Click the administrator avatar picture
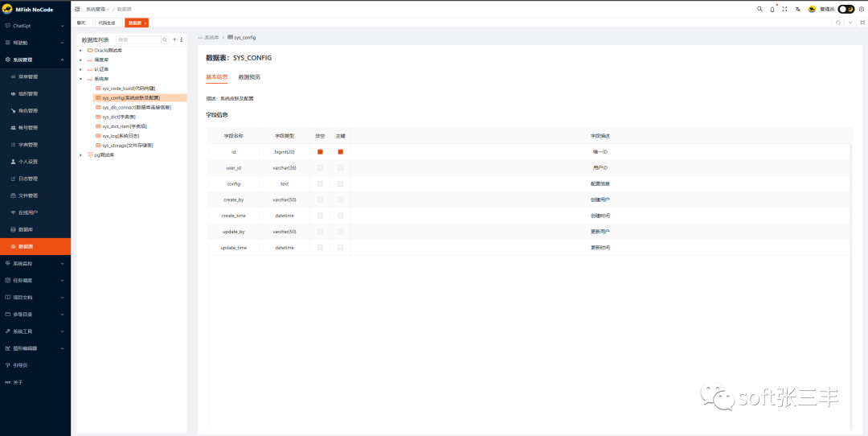This screenshot has width=868, height=436. [x=812, y=9]
